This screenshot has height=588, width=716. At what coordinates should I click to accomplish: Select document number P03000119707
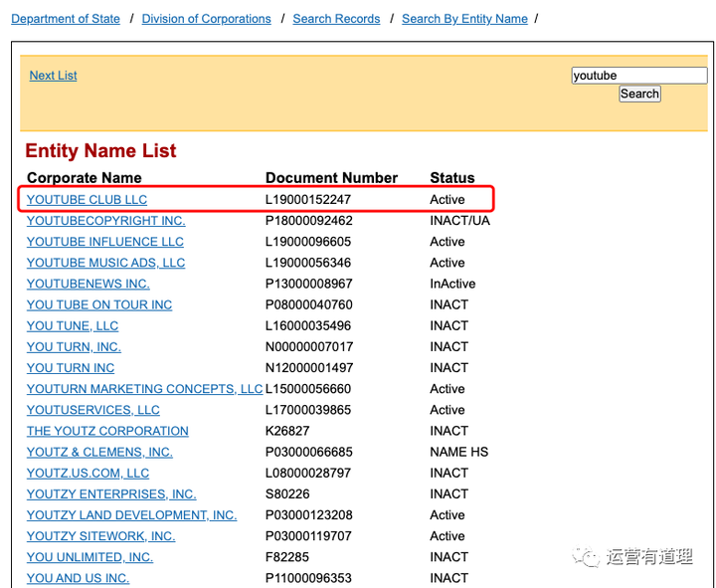pos(309,536)
